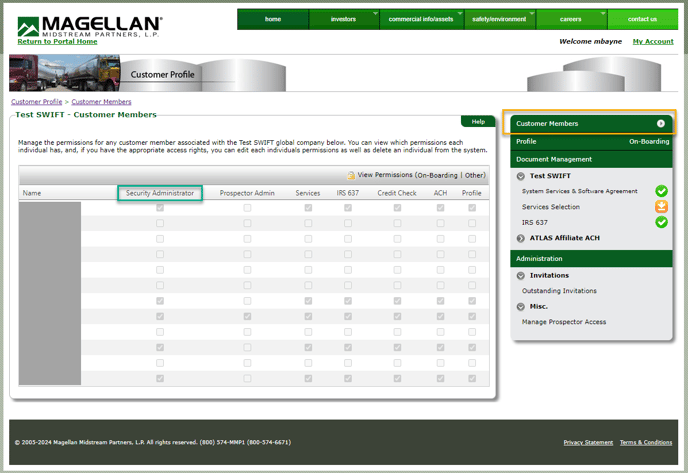Toggle top row ACH checkbox
688x473 pixels.
tap(441, 208)
